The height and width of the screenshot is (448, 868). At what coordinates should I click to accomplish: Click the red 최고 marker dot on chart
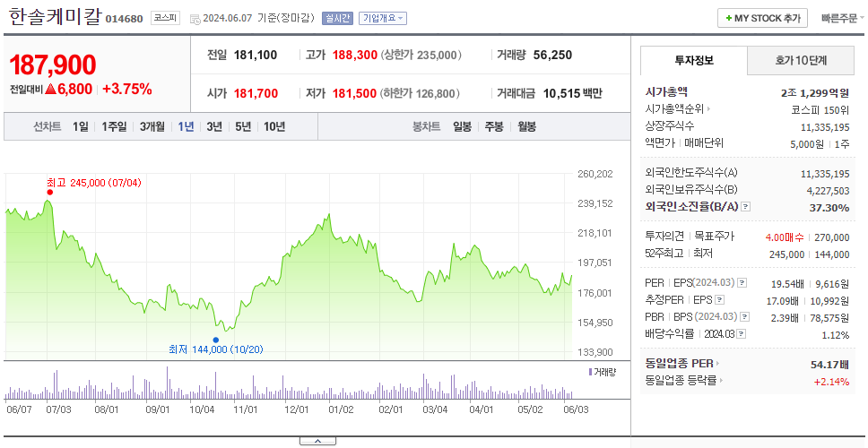[x=50, y=193]
